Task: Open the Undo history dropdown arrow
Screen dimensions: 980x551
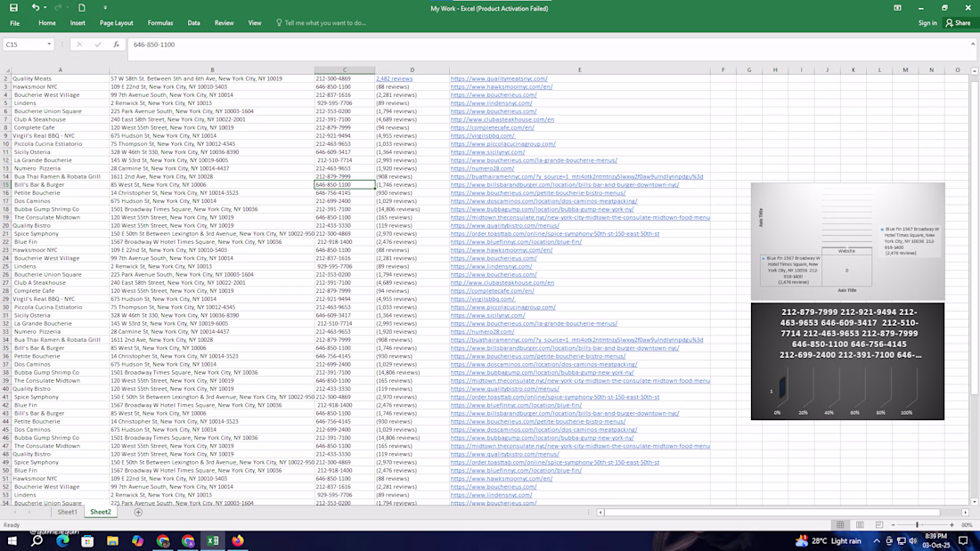Action: pyautogui.click(x=45, y=8)
